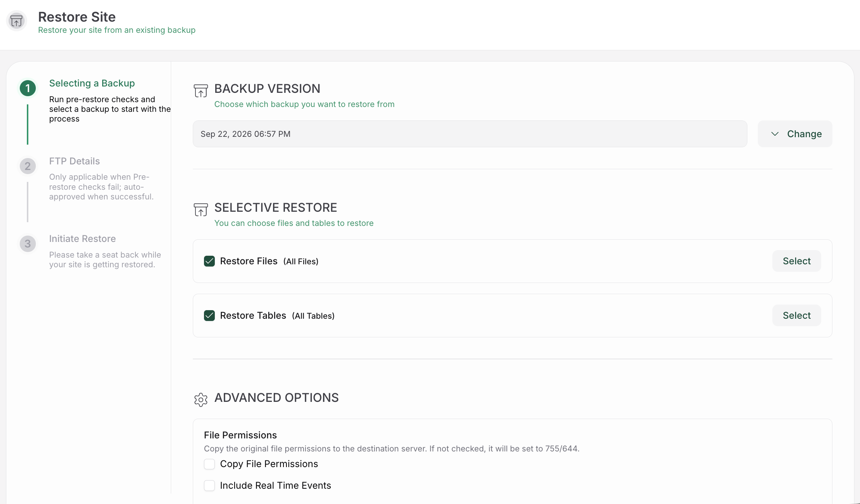Image resolution: width=860 pixels, height=504 pixels.
Task: Click step 2 circle for FTP Details
Action: 28,166
